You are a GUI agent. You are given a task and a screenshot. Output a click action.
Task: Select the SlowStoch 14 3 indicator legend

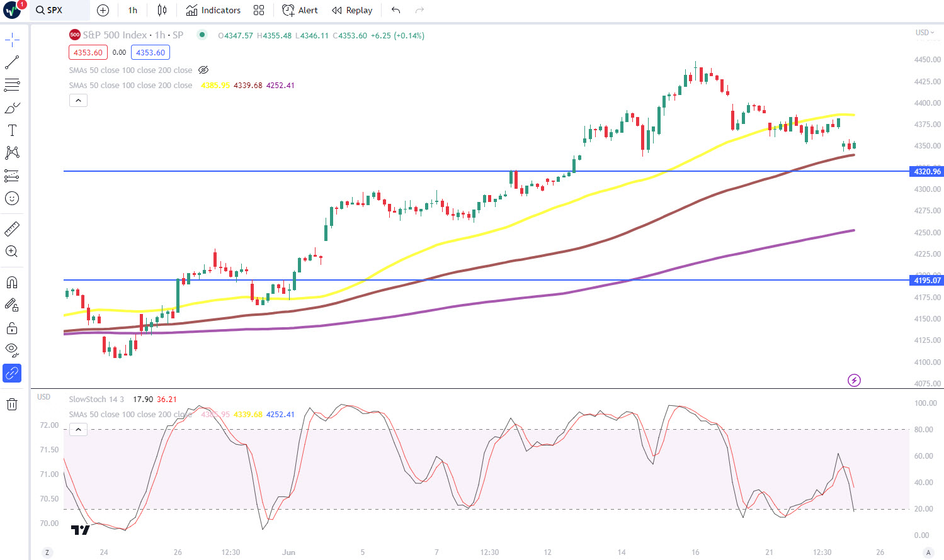(96, 399)
